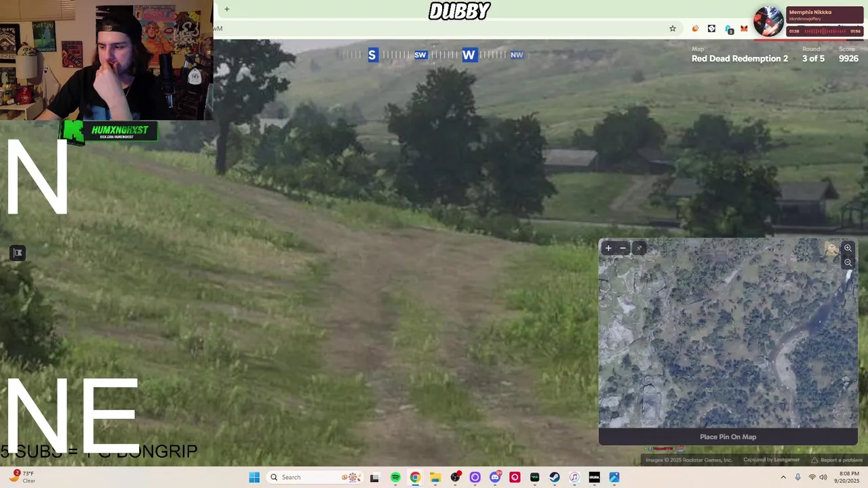Open the blue ghost extension with badge
The width and height of the screenshot is (868, 488).
tap(728, 29)
